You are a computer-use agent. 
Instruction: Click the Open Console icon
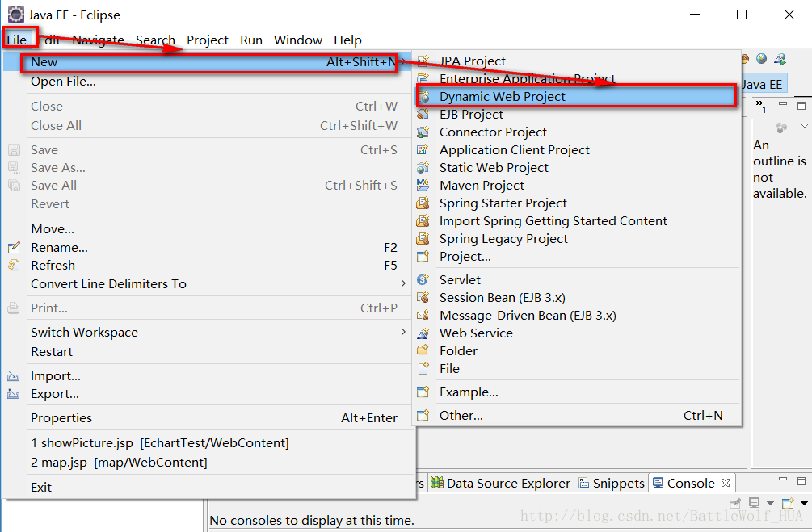[x=788, y=502]
